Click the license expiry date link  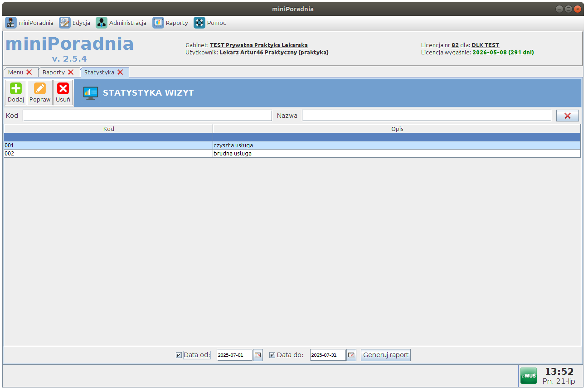(x=503, y=53)
